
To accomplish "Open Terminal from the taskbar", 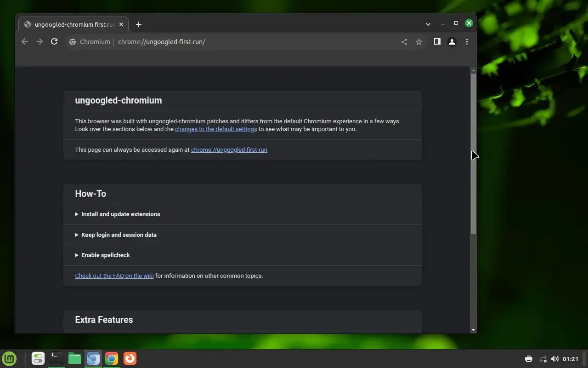I will click(x=56, y=358).
